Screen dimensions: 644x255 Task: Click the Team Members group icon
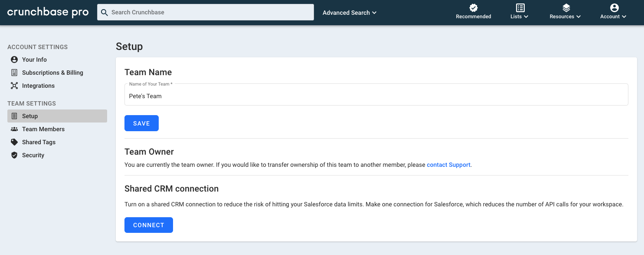coord(14,129)
